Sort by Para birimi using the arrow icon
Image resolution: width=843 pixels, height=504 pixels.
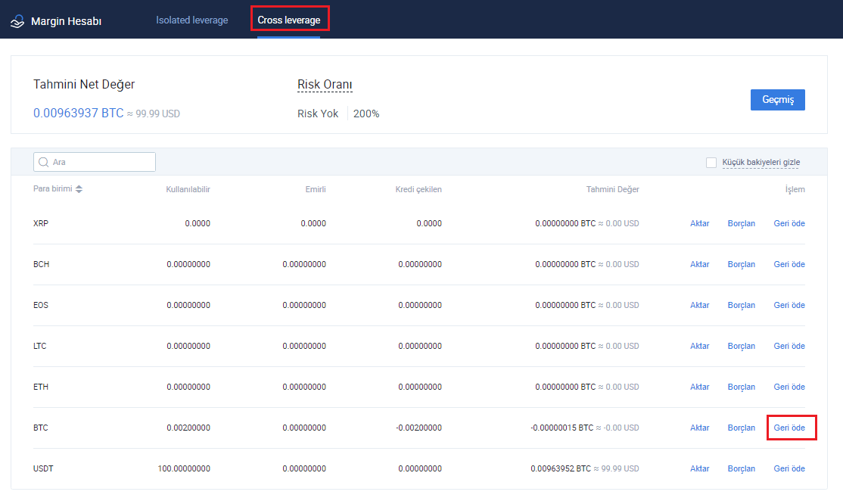(79, 188)
